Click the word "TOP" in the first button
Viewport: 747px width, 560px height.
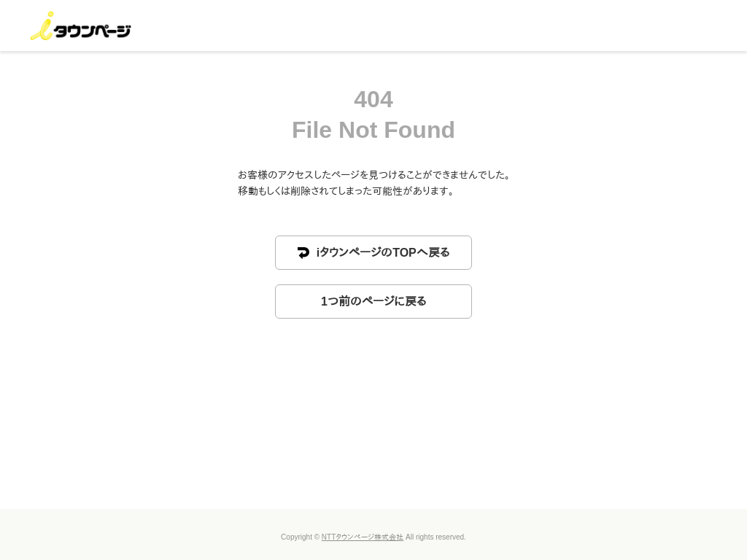(404, 253)
